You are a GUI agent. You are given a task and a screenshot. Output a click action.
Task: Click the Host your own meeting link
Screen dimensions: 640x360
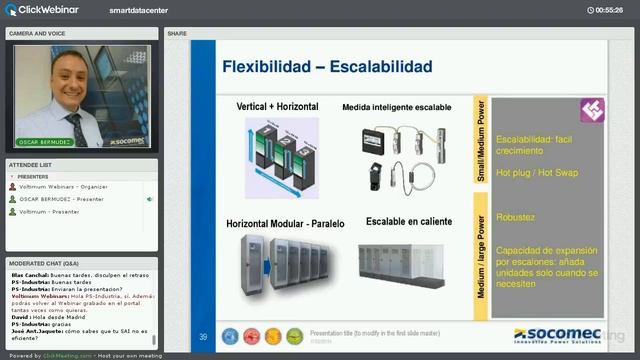click(x=130, y=356)
